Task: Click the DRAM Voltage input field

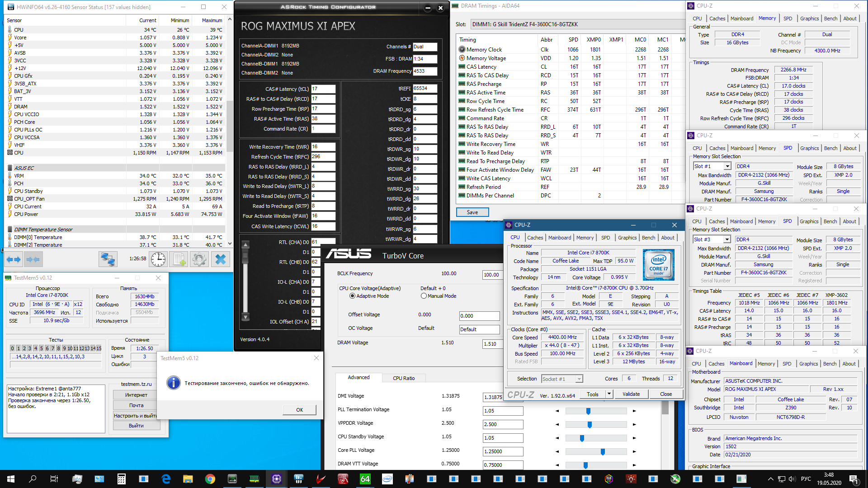Action: 492,344
